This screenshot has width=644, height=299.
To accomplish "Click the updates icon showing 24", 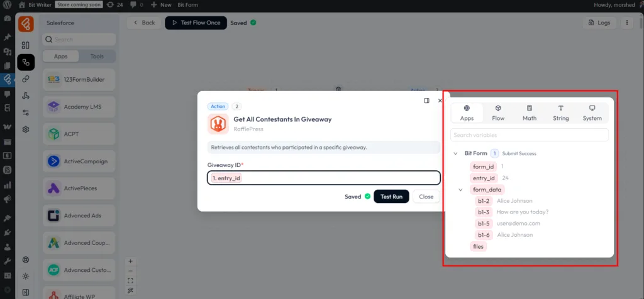I will [x=114, y=5].
